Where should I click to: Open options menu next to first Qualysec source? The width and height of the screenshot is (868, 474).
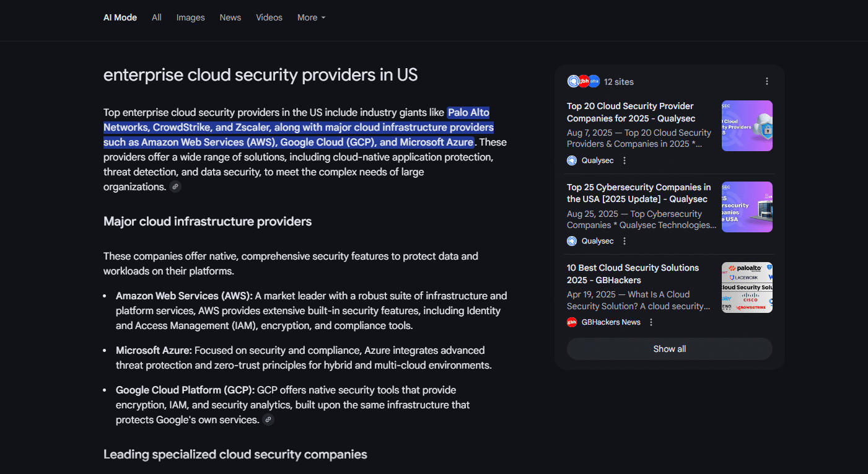625,160
